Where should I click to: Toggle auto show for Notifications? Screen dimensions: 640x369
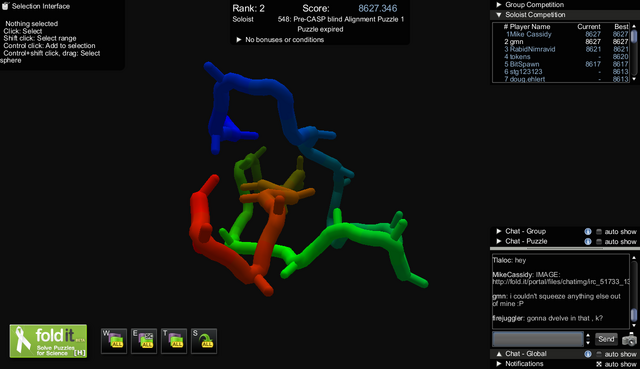[599, 364]
